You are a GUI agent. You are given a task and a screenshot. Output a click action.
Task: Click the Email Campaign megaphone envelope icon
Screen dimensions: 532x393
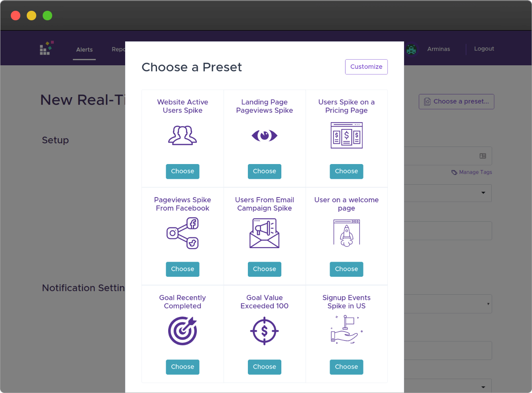[265, 233]
